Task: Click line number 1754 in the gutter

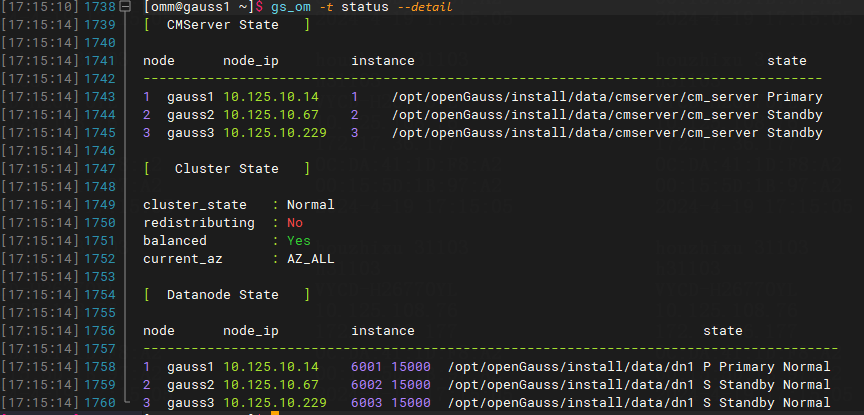Action: pyautogui.click(x=100, y=295)
